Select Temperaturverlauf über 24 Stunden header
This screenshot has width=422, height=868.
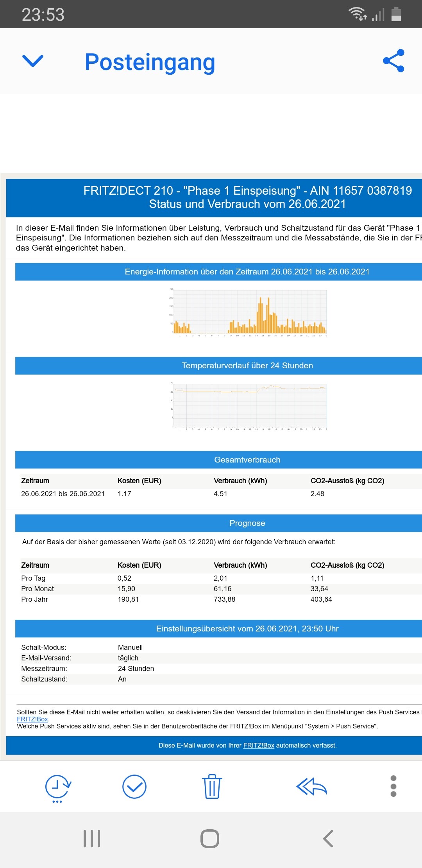219,366
